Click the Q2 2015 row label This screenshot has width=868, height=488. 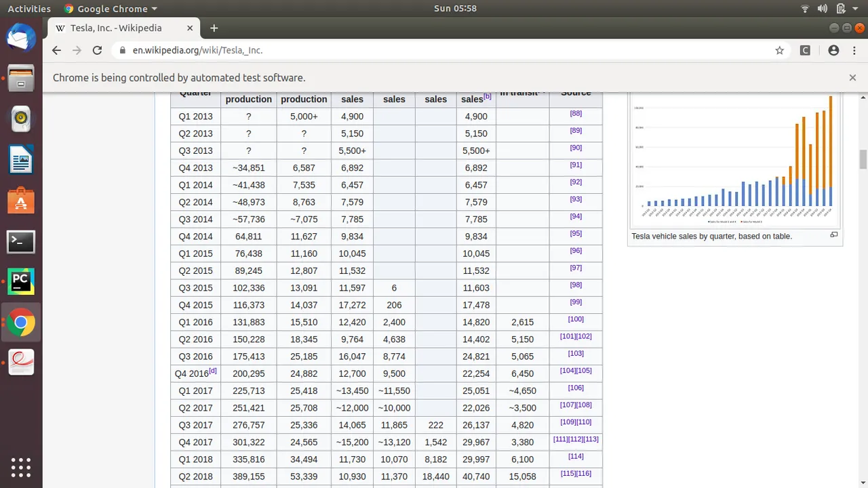195,270
